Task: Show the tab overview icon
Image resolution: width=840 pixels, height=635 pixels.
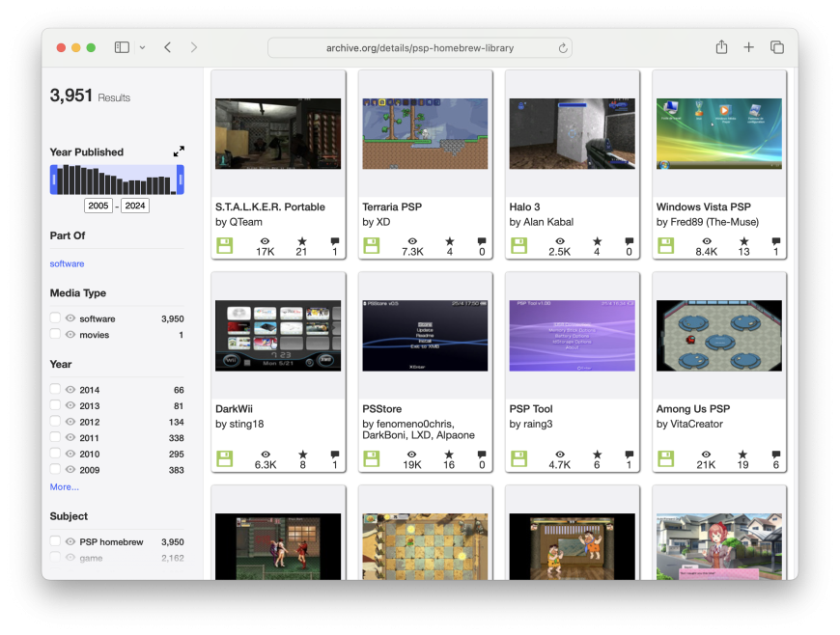Action: point(777,47)
